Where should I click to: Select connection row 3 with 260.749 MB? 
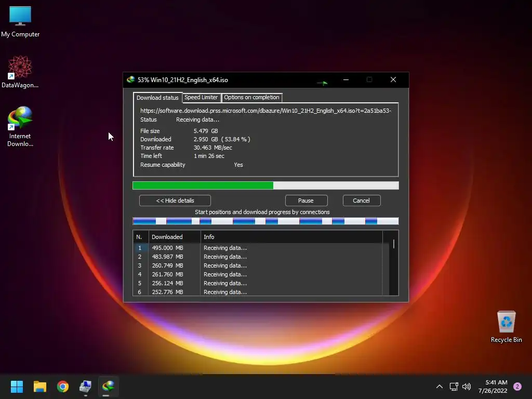(261, 265)
